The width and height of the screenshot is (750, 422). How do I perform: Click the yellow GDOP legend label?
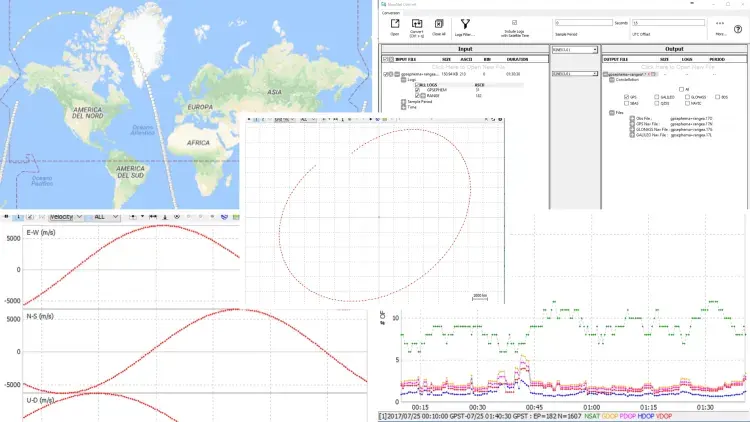click(610, 416)
